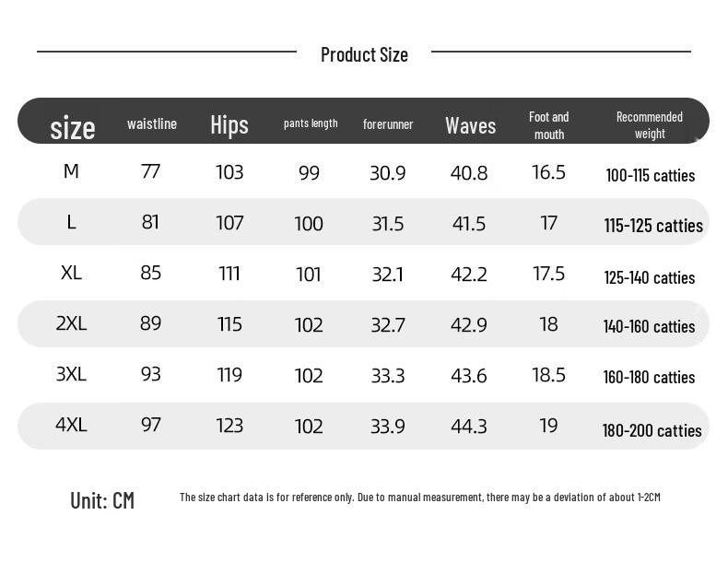Click the forerunner value 30.9

coord(387,173)
